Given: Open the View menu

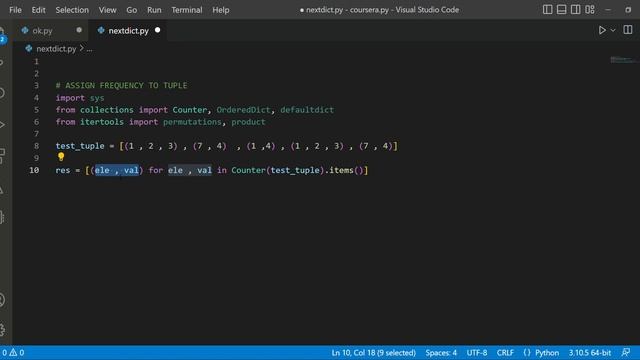Looking at the screenshot, I should click(x=107, y=10).
